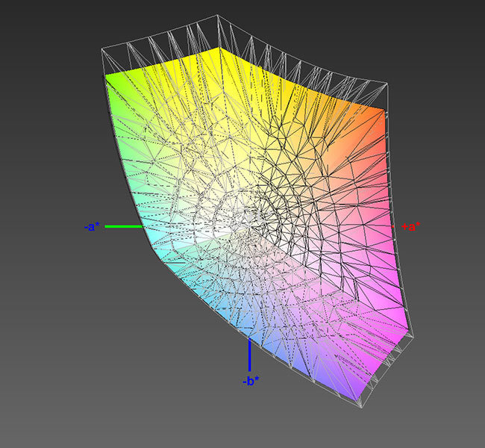Click the green -a* axis line
Image resolution: width=485 pixels, height=448 pixels.
(x=124, y=227)
